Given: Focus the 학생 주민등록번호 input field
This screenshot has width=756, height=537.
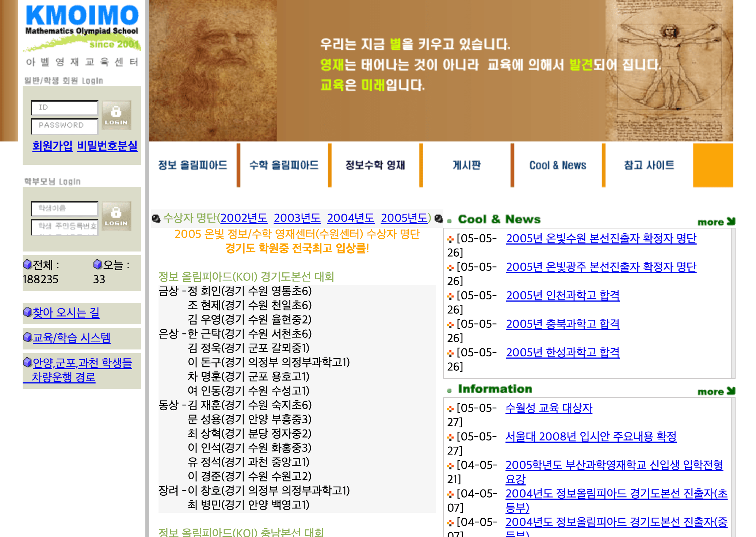Looking at the screenshot, I should pos(65,227).
